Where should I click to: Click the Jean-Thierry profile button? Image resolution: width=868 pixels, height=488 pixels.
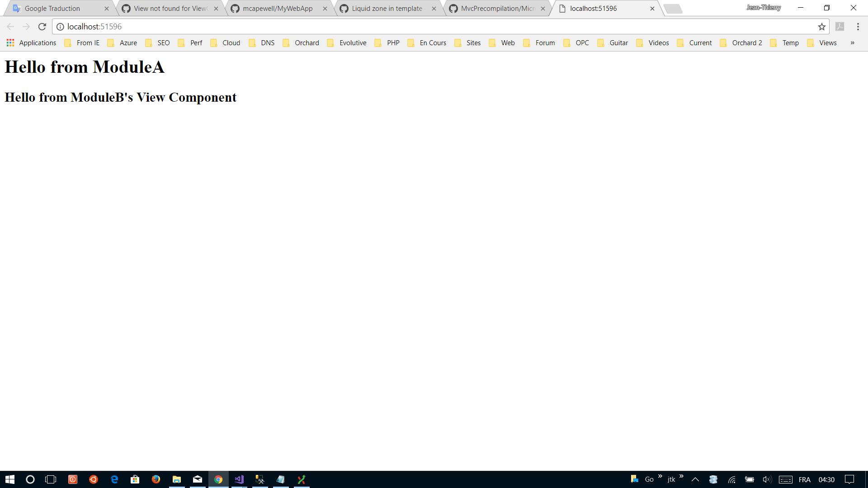click(x=763, y=8)
